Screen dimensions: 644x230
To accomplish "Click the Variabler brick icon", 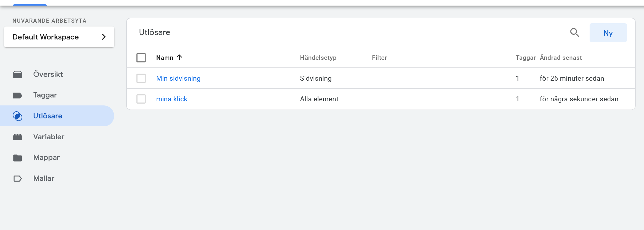I will point(18,137).
